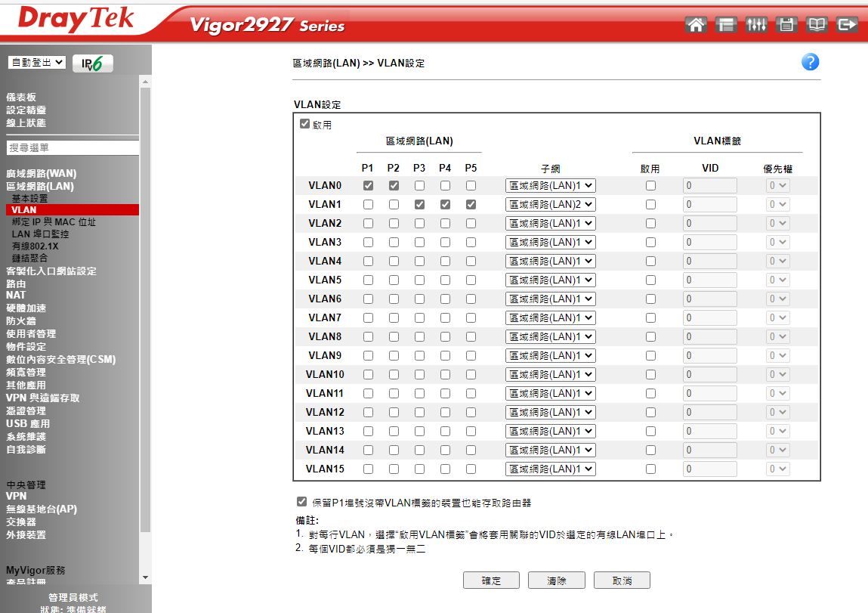Click the logout arrow icon
This screenshot has width=868, height=613.
[848, 25]
